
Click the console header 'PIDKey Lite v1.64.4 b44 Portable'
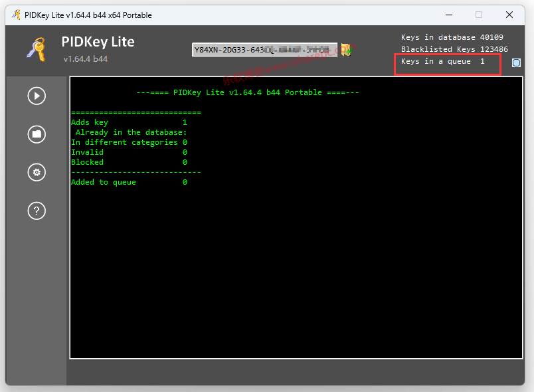248,92
